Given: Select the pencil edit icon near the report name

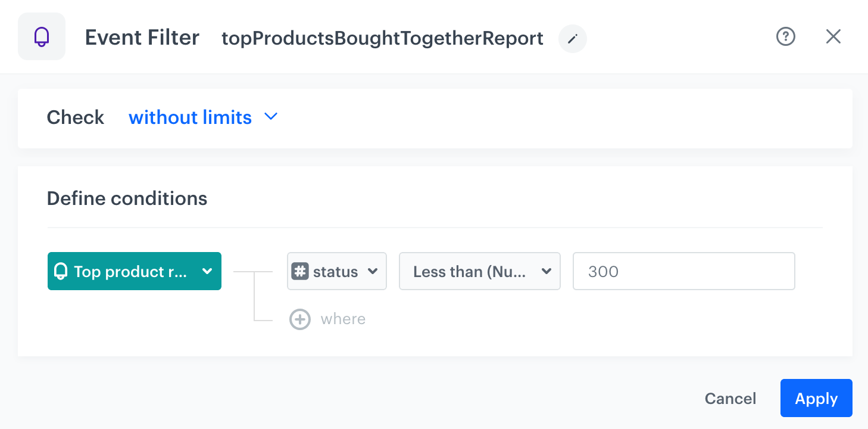Looking at the screenshot, I should pyautogui.click(x=572, y=39).
